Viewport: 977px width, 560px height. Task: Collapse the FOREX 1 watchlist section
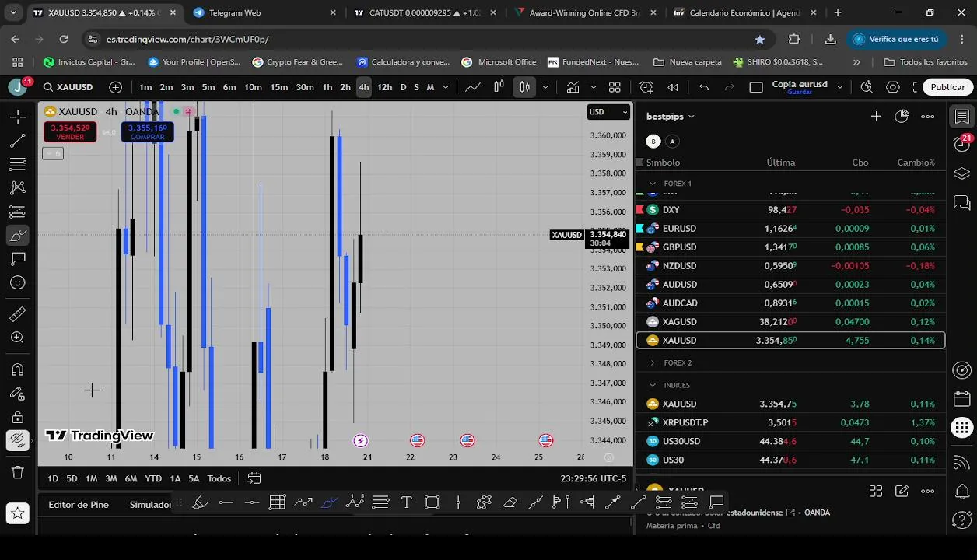pyautogui.click(x=653, y=184)
